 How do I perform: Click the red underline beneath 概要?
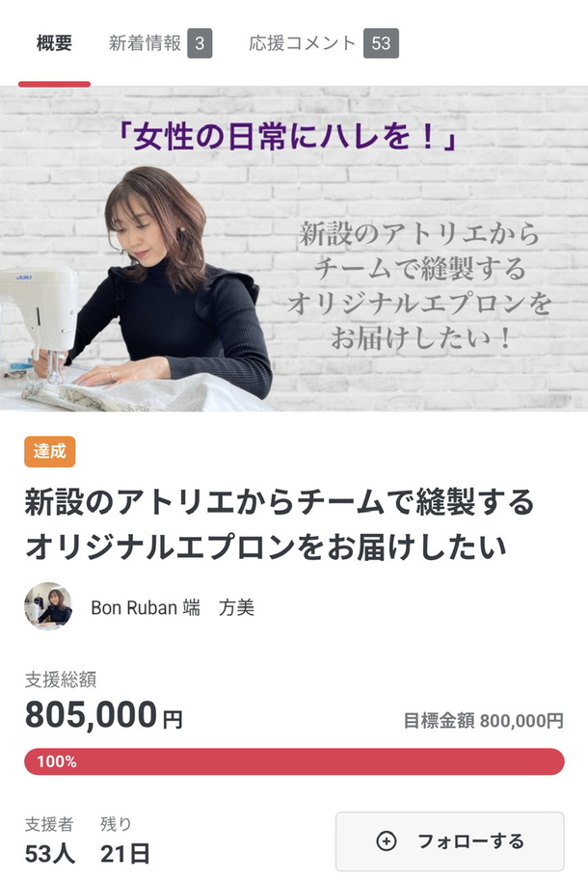(54, 84)
